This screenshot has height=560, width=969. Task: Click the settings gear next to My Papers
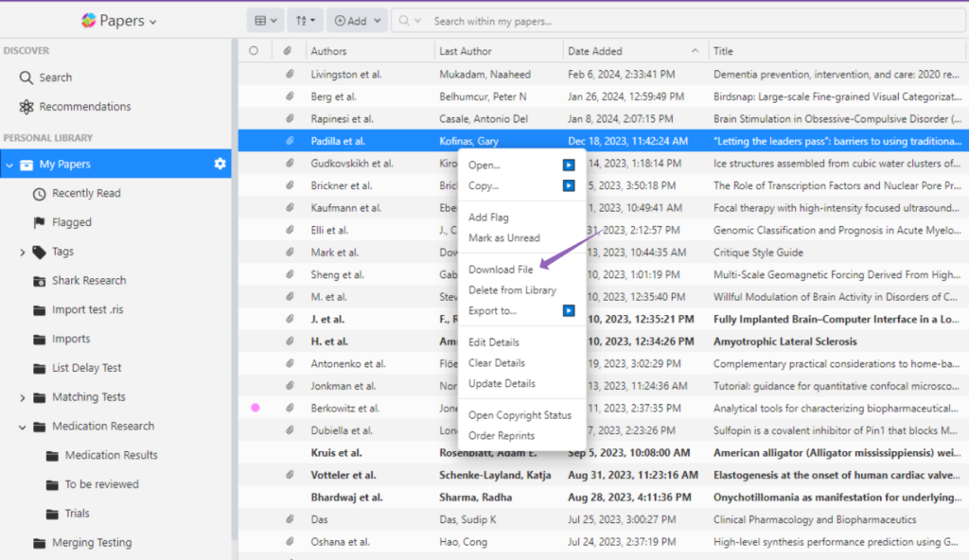220,165
